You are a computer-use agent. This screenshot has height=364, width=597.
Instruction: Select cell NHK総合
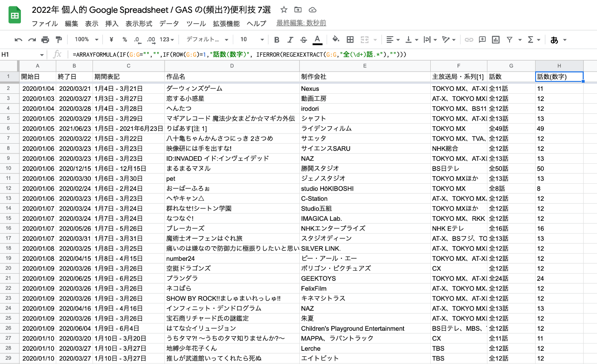[x=459, y=149]
